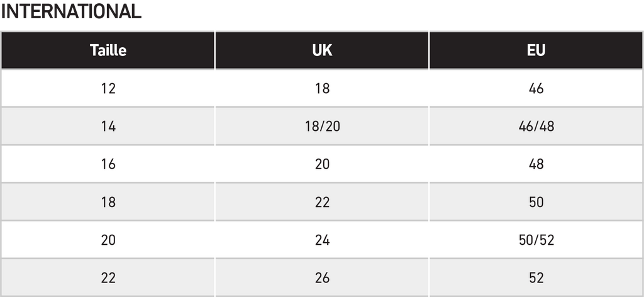Click the EU cell showing 52 alone

pyautogui.click(x=536, y=277)
